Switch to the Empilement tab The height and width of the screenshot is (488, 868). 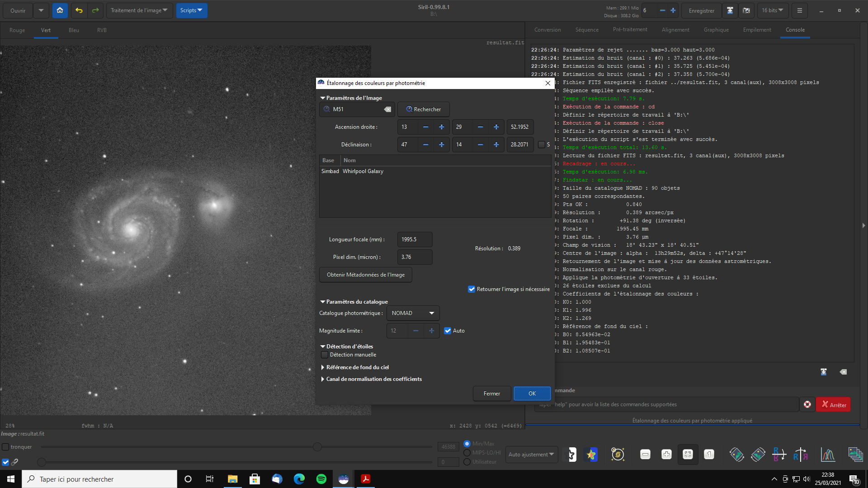[757, 30]
